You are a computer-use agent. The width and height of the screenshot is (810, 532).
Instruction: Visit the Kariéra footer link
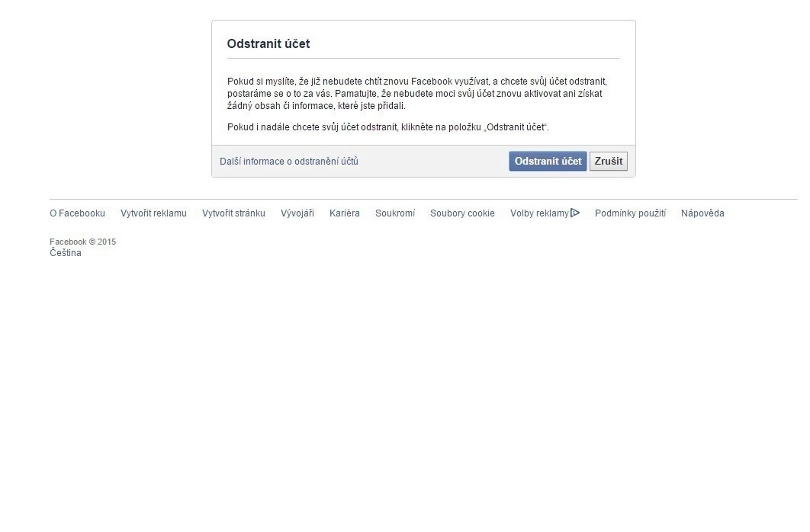(x=345, y=213)
